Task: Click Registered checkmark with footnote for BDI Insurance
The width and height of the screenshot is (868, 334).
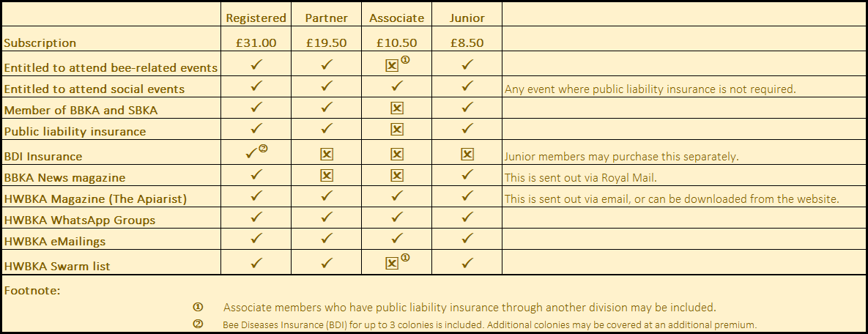Action: [253, 154]
